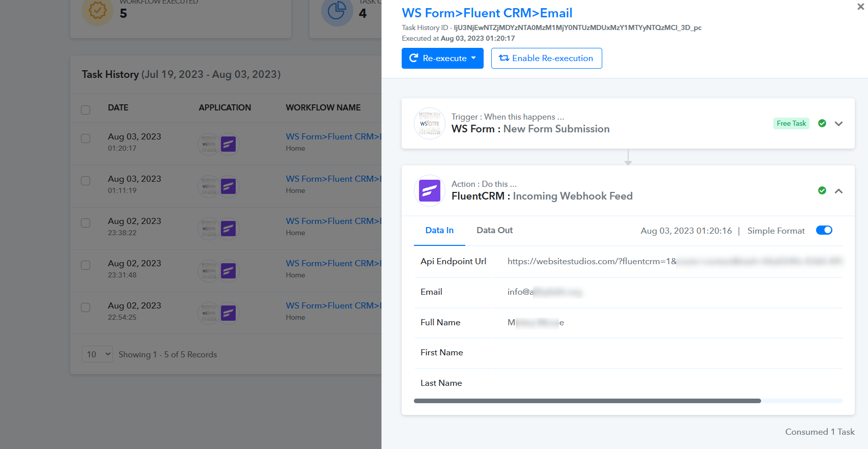
Task: Click Showing 1 - 5 of 5 Records text
Action: click(167, 354)
